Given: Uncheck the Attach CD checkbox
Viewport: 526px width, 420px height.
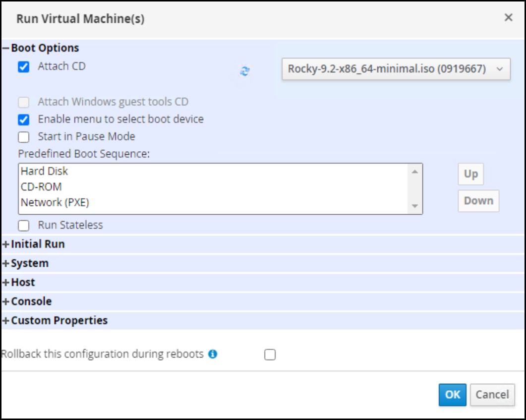Looking at the screenshot, I should 23,67.
